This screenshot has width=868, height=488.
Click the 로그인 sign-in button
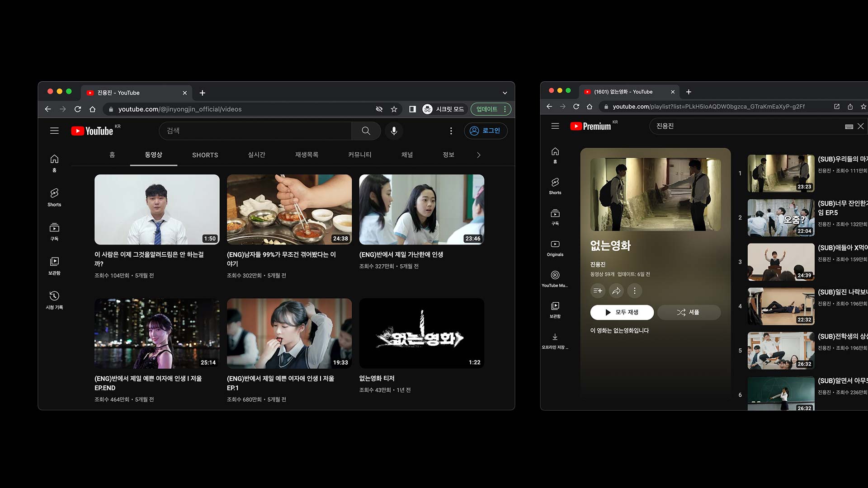486,131
